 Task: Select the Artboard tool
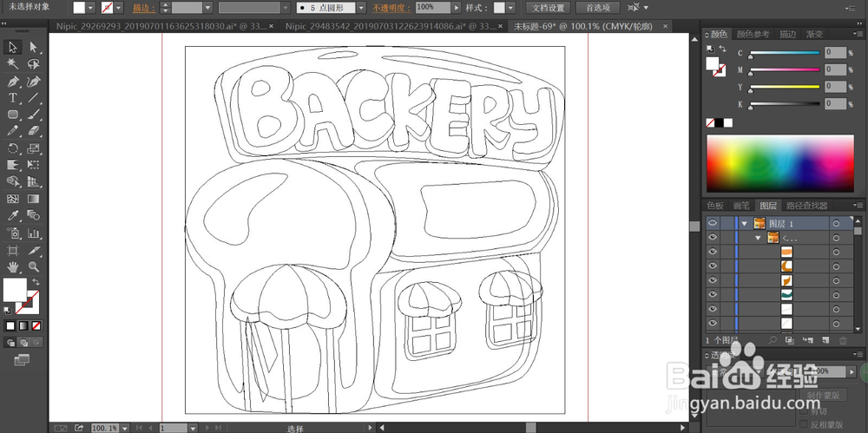point(13,250)
